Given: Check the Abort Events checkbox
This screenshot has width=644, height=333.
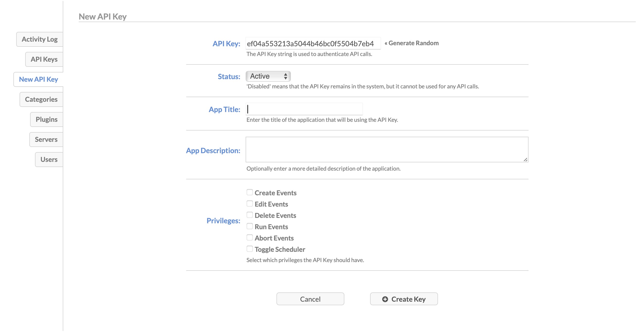Looking at the screenshot, I should pos(249,237).
